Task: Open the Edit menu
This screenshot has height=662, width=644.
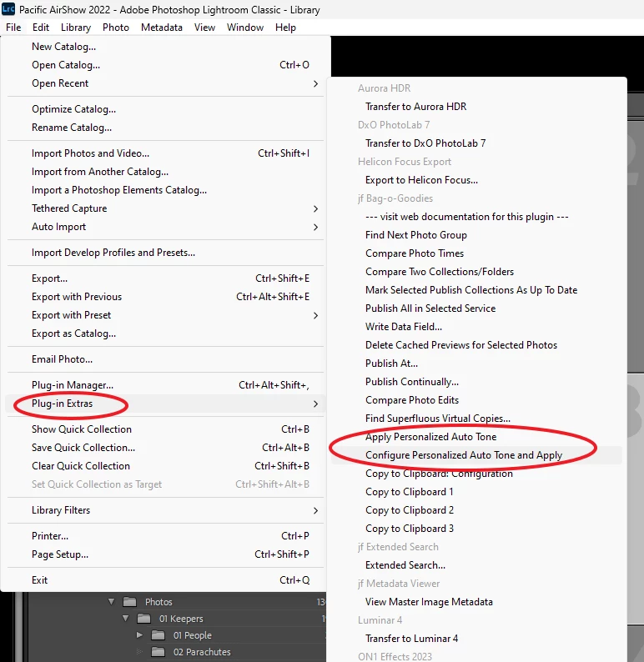Action: (41, 28)
